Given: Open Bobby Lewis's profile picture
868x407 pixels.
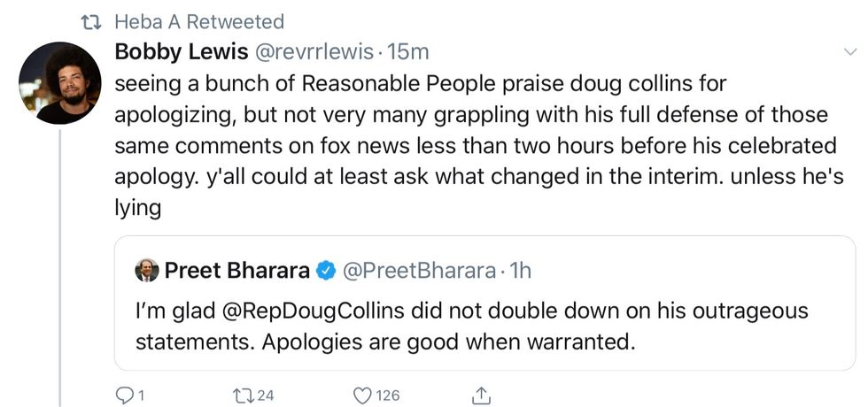Looking at the screenshot, I should pyautogui.click(x=59, y=84).
